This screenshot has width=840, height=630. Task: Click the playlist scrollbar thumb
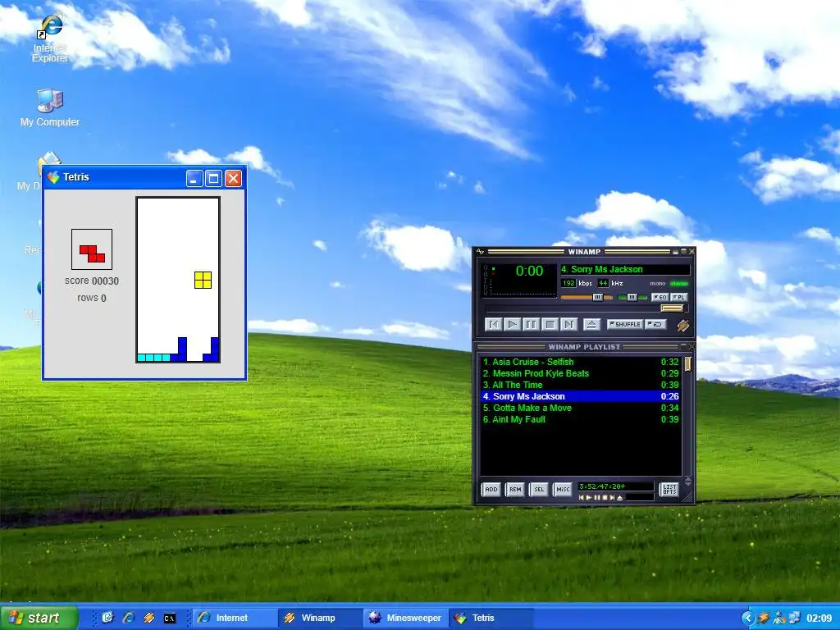[x=687, y=364]
